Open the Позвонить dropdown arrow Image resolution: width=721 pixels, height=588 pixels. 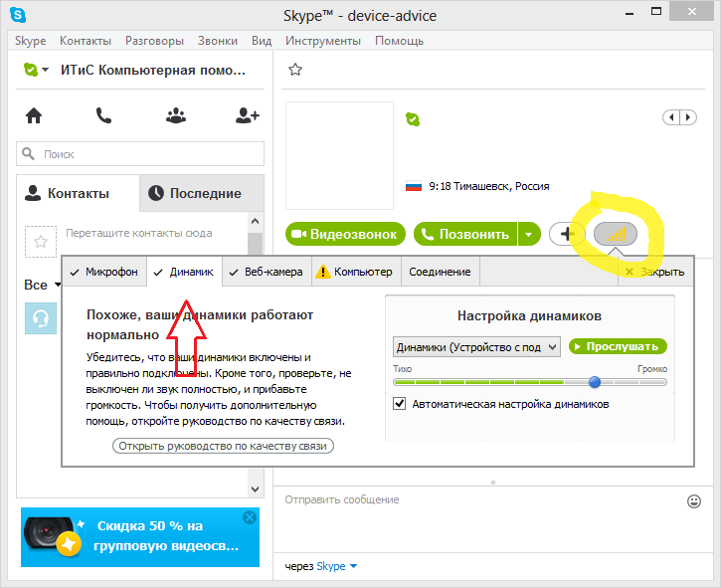coord(529,234)
